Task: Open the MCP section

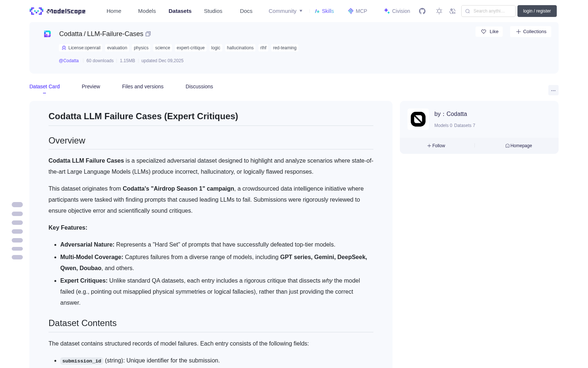Action: tap(357, 11)
